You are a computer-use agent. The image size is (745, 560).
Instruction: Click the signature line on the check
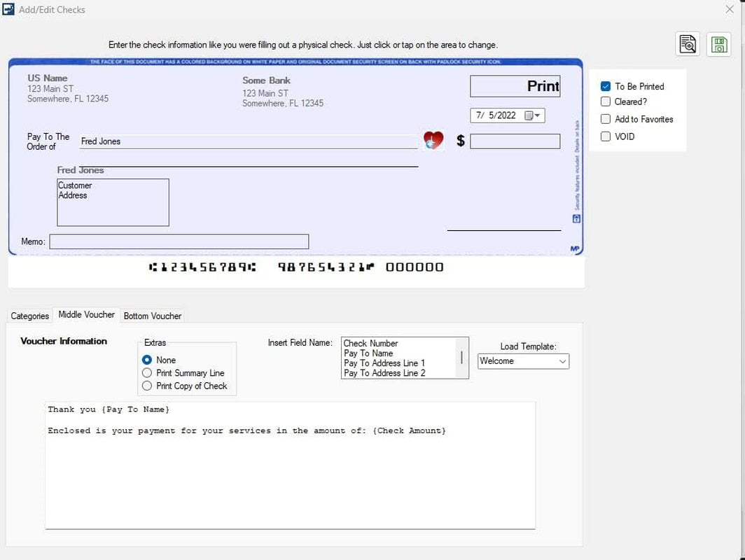(x=503, y=230)
